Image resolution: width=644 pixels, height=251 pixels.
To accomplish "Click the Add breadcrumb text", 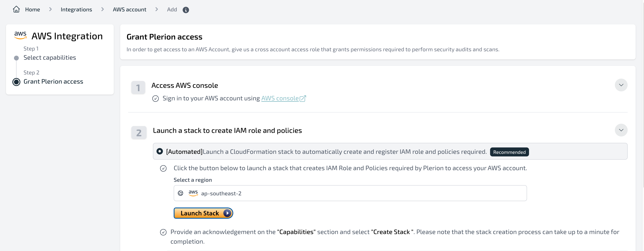I will coord(172,10).
